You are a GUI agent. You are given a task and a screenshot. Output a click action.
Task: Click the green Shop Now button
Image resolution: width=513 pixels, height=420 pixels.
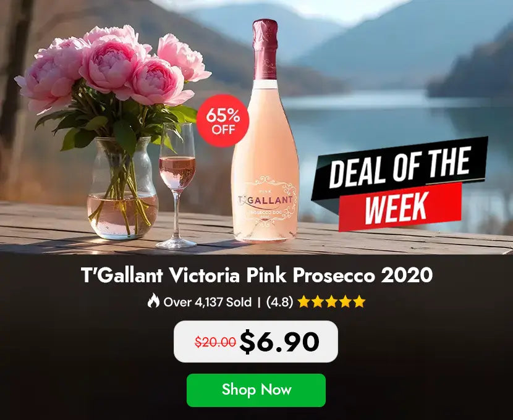[x=256, y=390]
